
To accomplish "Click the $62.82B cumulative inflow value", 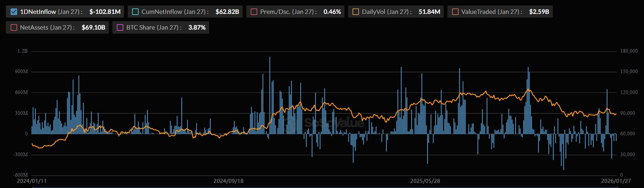I will (227, 12).
